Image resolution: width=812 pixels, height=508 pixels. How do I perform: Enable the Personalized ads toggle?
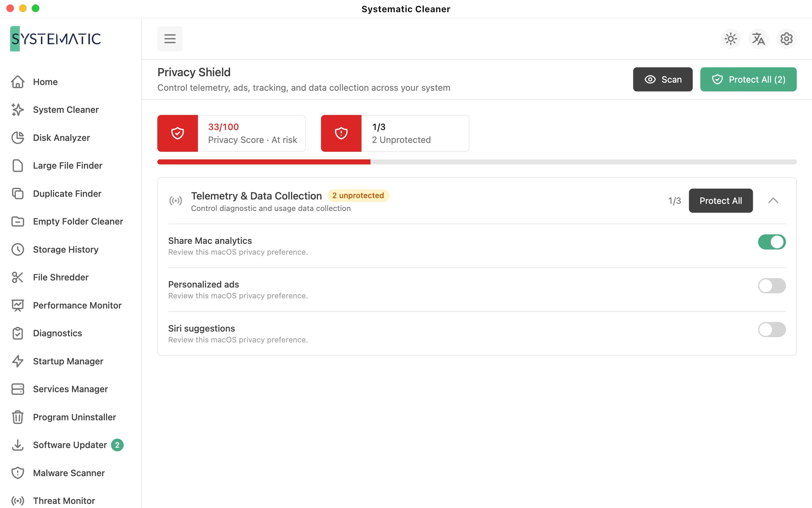click(x=772, y=286)
